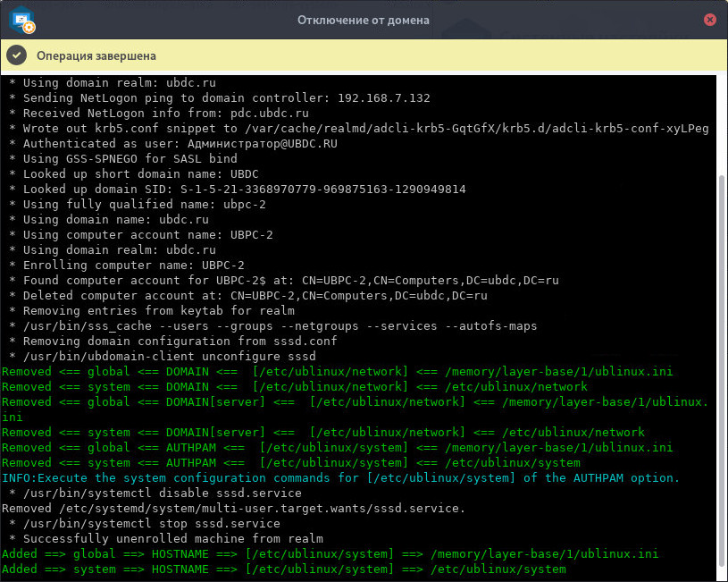Click the operation completed checkmark icon
728x582 pixels.
16,55
